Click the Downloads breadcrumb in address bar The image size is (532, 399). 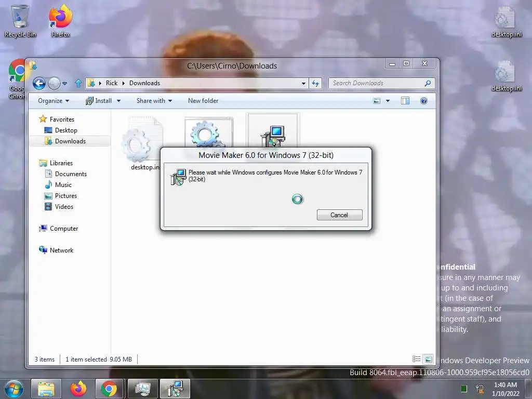(x=144, y=83)
